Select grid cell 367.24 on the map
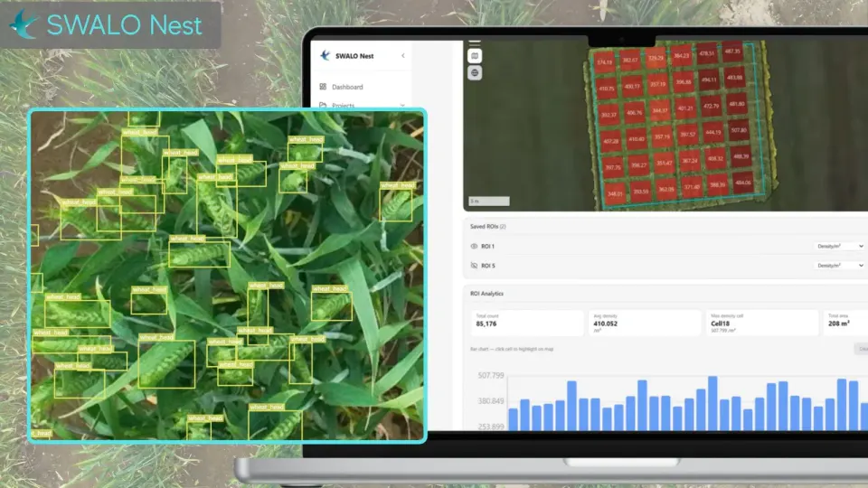 (x=690, y=161)
